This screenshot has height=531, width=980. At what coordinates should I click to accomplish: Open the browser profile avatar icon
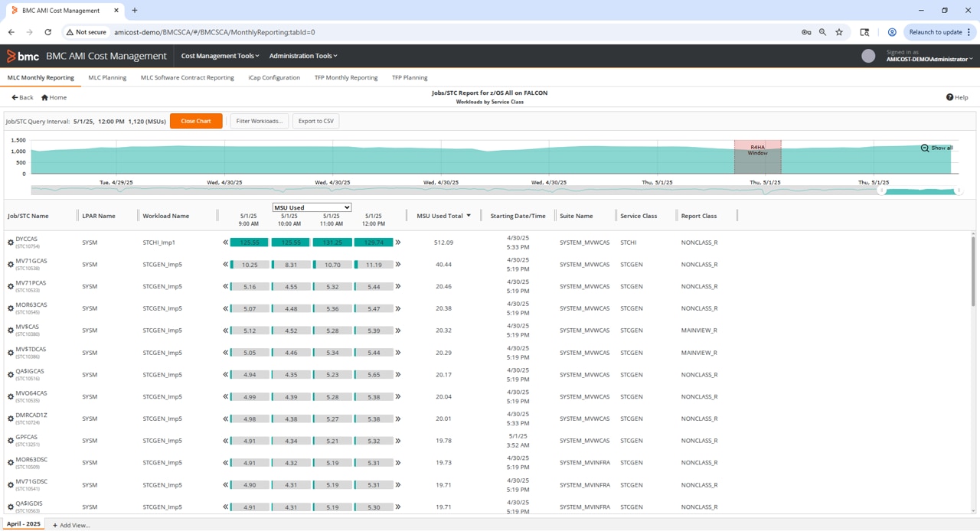892,32
